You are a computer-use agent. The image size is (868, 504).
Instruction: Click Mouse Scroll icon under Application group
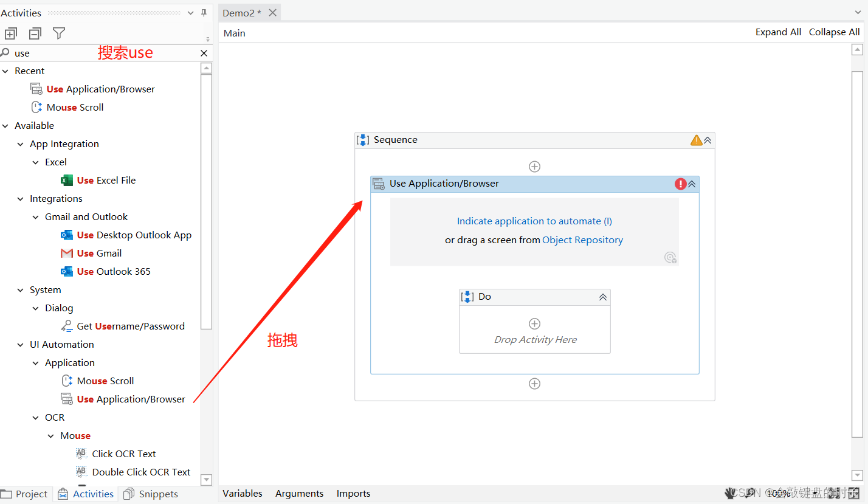point(67,381)
